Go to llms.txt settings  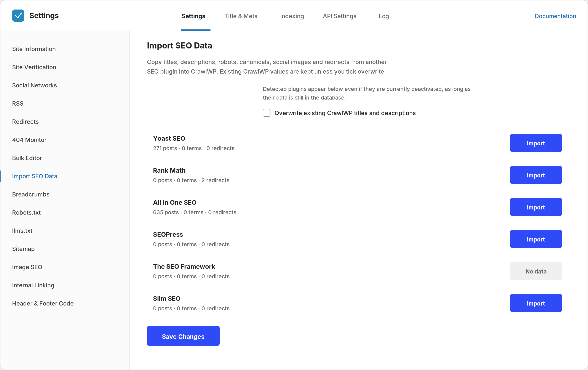(22, 231)
